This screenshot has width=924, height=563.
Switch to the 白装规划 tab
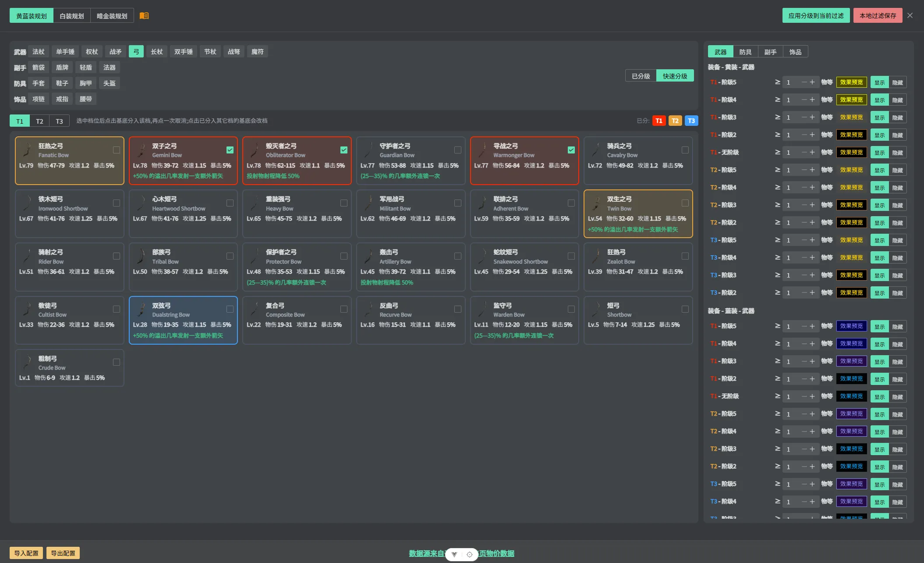pos(72,16)
